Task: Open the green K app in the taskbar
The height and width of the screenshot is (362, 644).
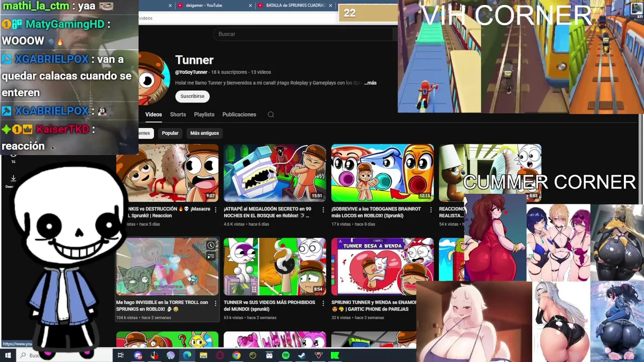Action: pyautogui.click(x=335, y=355)
